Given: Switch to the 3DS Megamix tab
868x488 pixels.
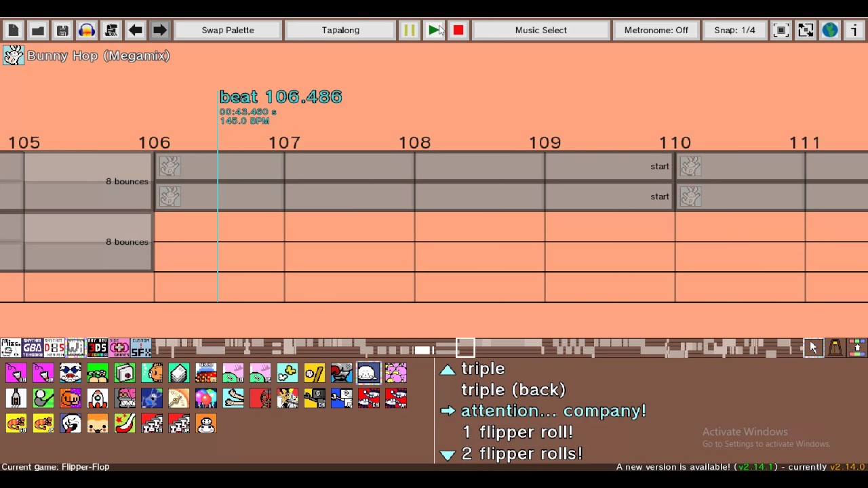Looking at the screenshot, I should point(98,348).
